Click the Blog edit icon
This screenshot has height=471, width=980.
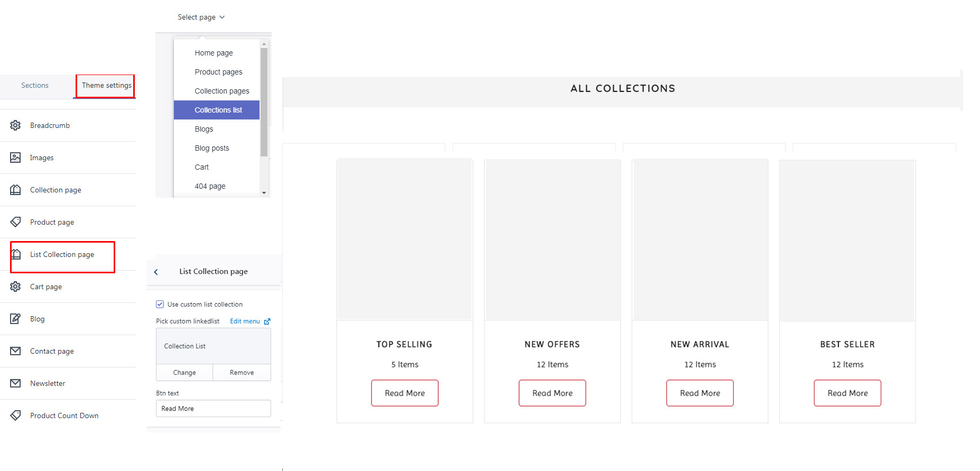pyautogui.click(x=15, y=319)
